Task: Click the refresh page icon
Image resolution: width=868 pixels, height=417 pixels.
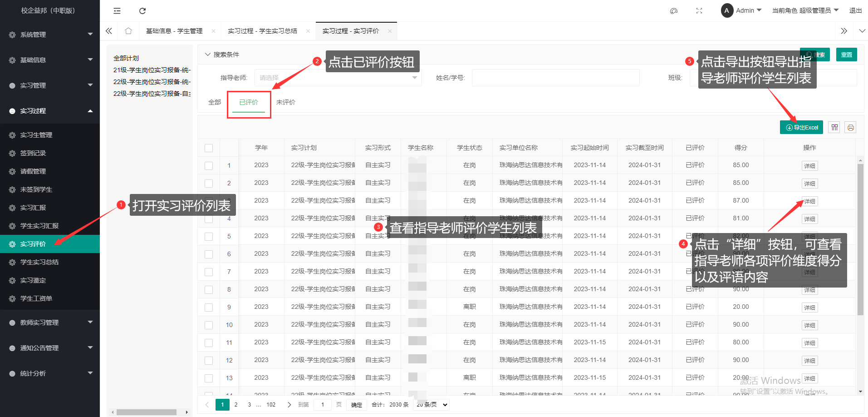Action: point(142,11)
